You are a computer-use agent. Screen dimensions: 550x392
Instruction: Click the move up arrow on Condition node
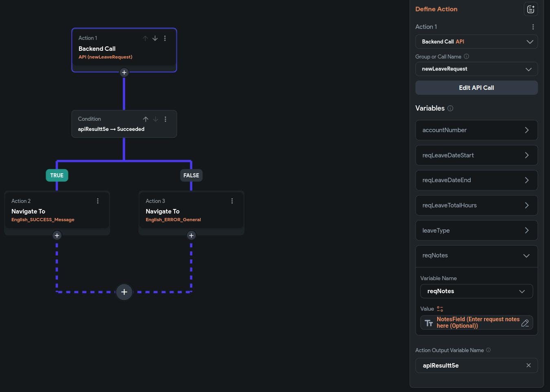pos(145,119)
